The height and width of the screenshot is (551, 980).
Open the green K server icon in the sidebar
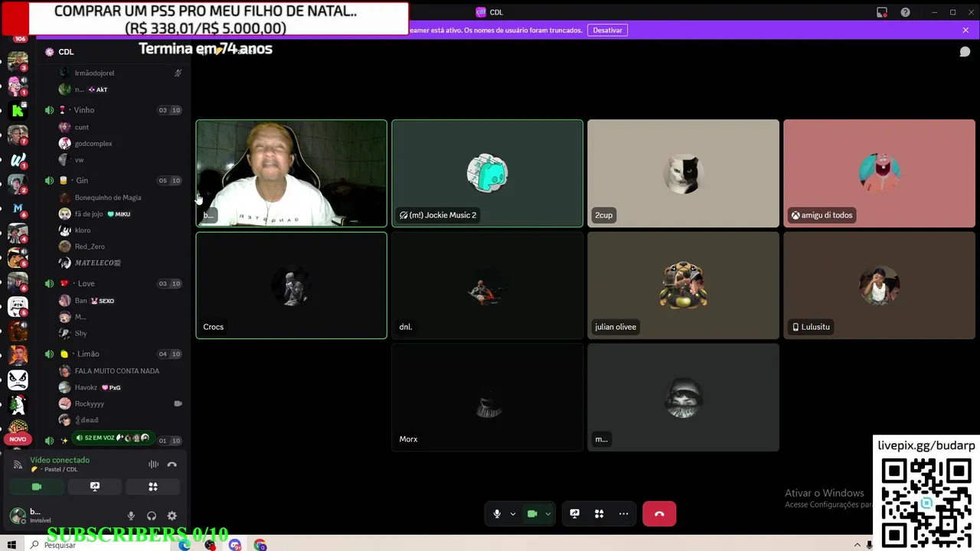click(x=18, y=111)
